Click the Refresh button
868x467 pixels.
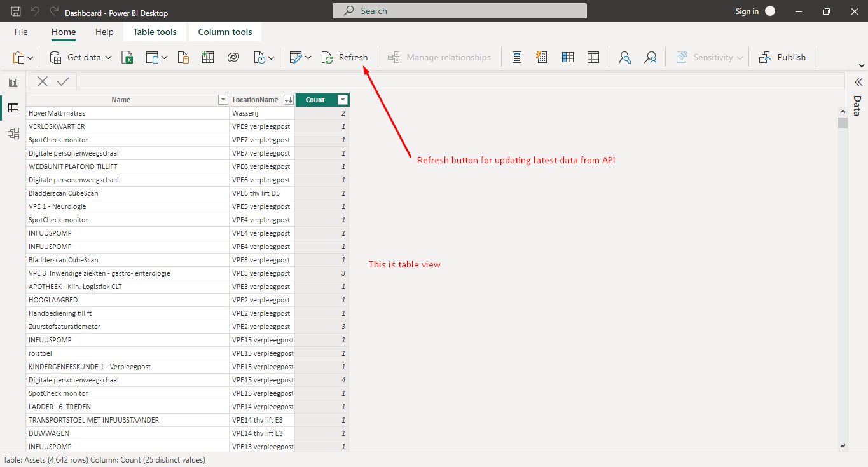345,58
